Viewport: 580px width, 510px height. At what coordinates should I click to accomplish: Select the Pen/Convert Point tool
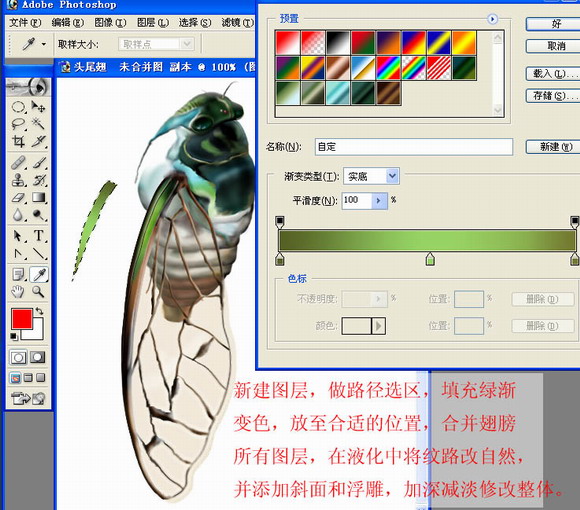pyautogui.click(x=18, y=253)
